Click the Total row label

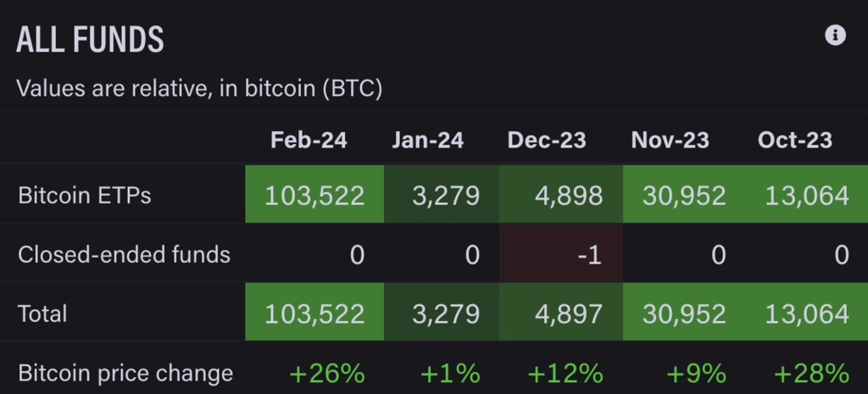pyautogui.click(x=42, y=314)
